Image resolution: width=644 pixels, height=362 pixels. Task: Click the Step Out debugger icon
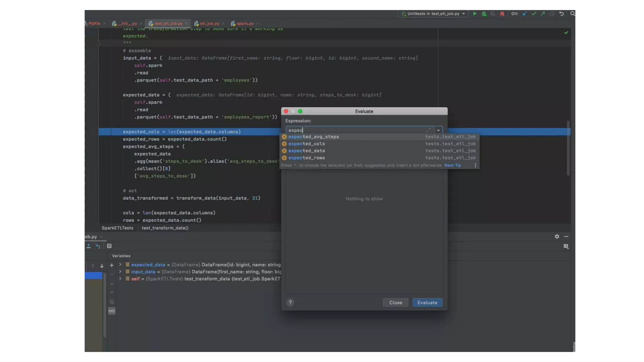click(89, 246)
